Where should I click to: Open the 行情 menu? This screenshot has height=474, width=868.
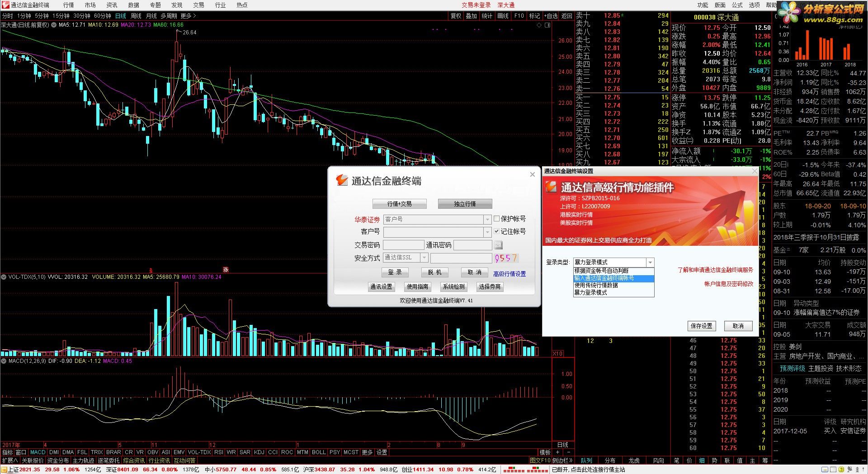coord(69,5)
